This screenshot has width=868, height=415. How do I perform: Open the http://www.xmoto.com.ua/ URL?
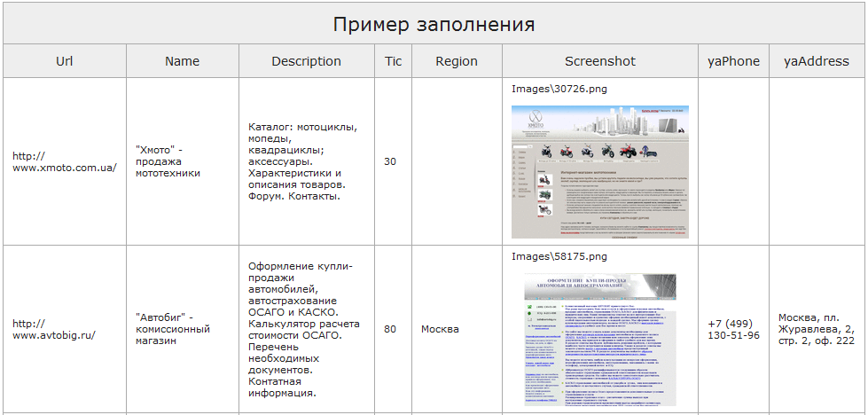pyautogui.click(x=64, y=161)
